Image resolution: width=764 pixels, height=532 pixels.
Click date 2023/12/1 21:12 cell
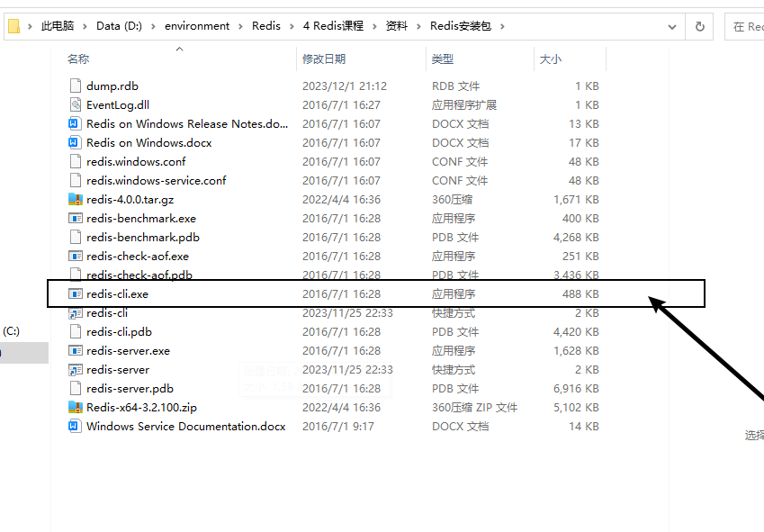(345, 86)
